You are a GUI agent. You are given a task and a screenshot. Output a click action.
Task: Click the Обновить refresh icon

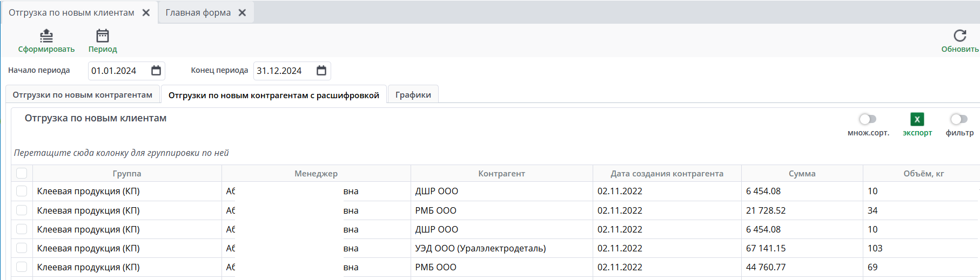959,36
